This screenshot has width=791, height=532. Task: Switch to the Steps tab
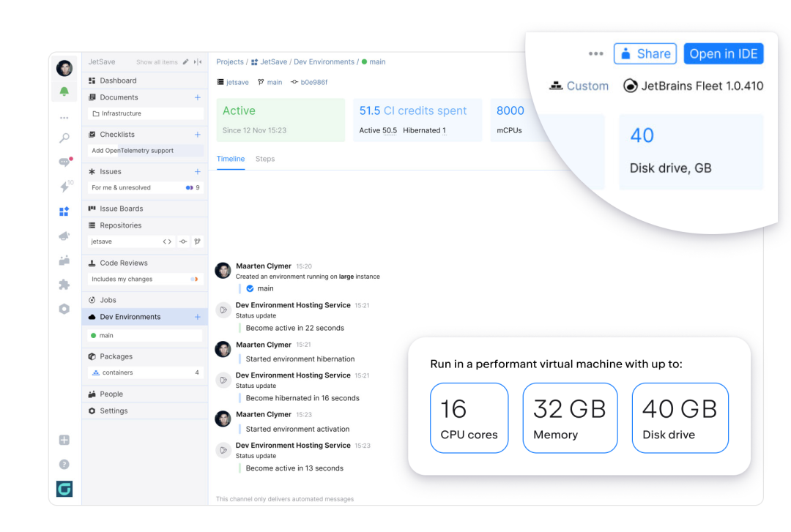[265, 159]
